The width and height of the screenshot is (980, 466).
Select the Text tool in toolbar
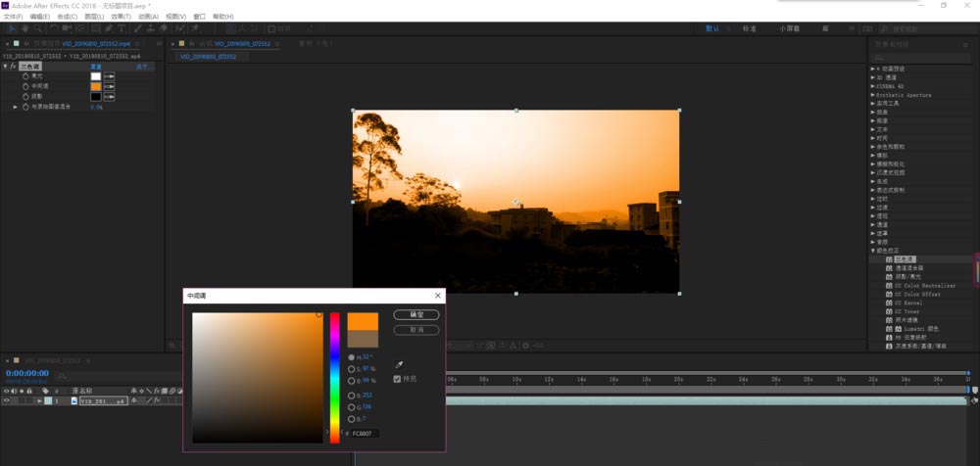click(x=122, y=29)
